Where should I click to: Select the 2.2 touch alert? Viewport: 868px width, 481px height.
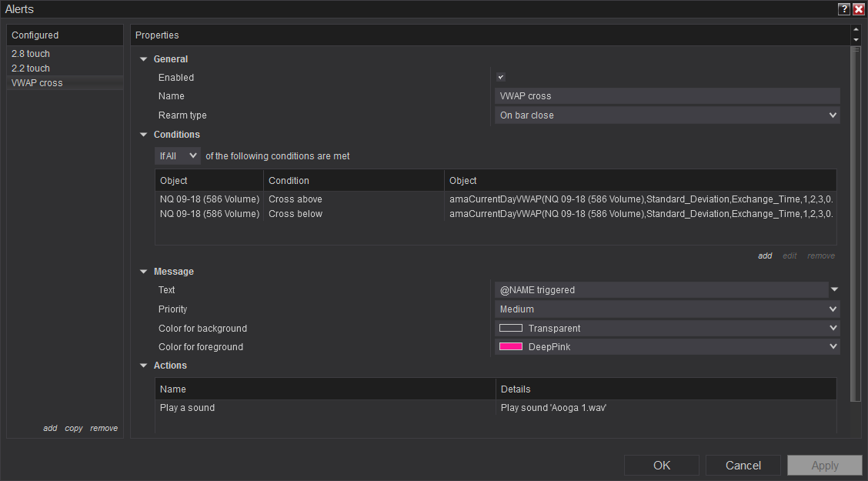31,68
